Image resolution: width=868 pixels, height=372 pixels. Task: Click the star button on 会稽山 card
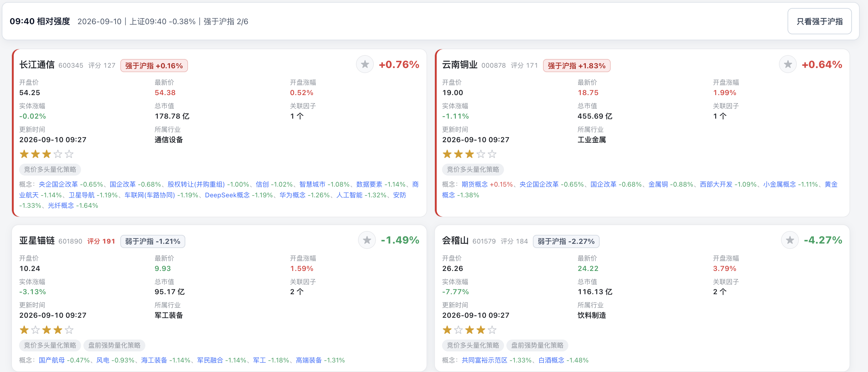coord(790,240)
